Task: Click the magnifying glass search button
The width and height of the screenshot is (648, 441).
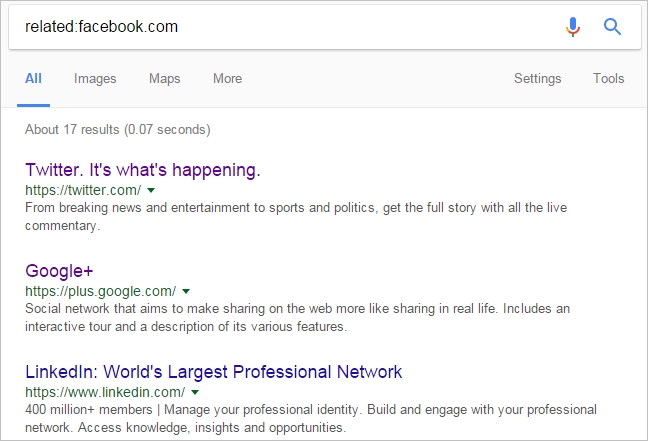Action: pos(612,27)
